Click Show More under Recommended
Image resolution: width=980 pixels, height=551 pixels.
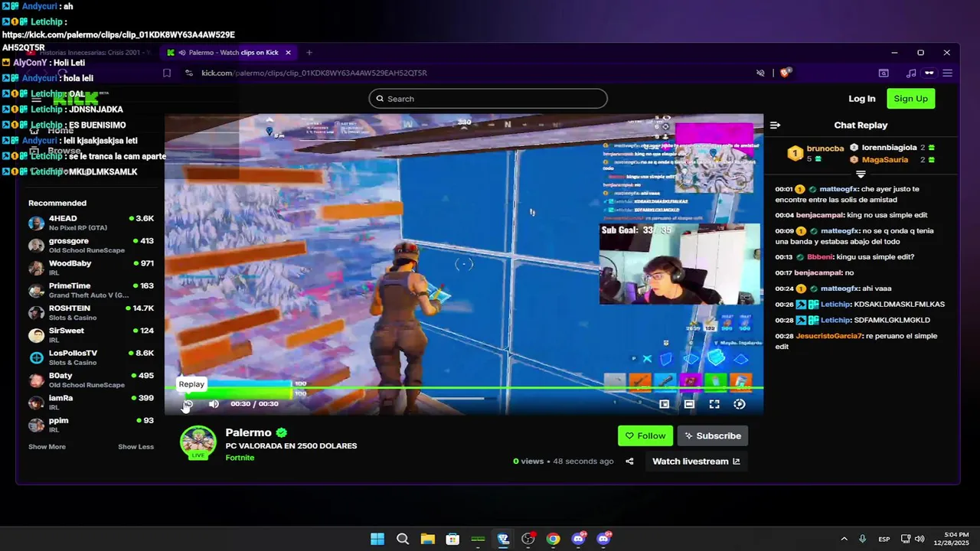47,447
